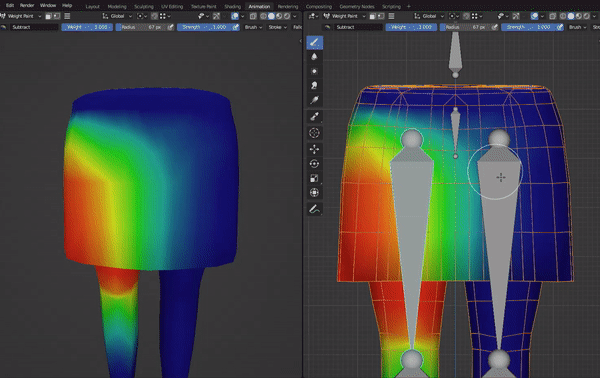Select the Scale tool in toolbar
This screenshot has height=378, width=600.
315,178
